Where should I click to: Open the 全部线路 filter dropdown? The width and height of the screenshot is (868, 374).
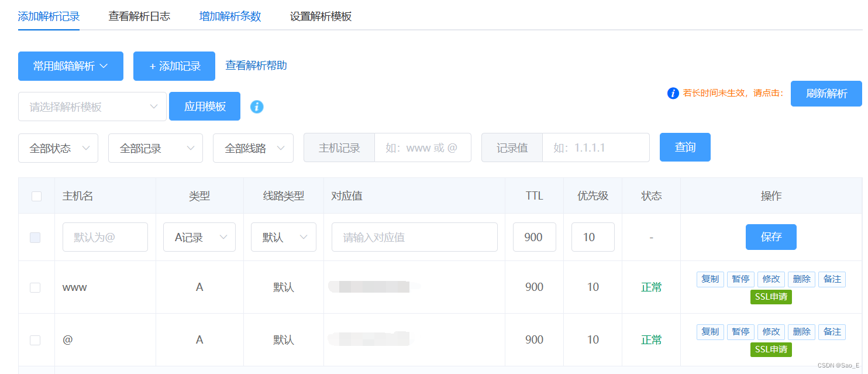click(253, 147)
